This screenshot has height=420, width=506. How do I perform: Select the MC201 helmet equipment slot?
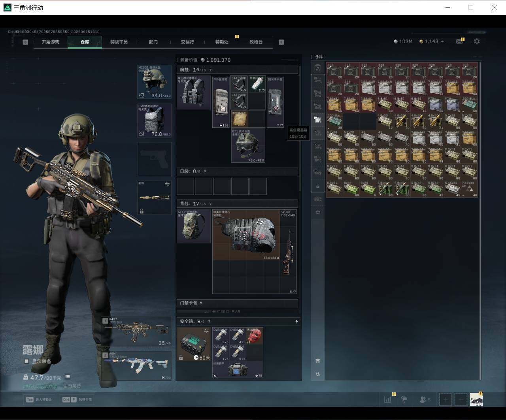154,82
